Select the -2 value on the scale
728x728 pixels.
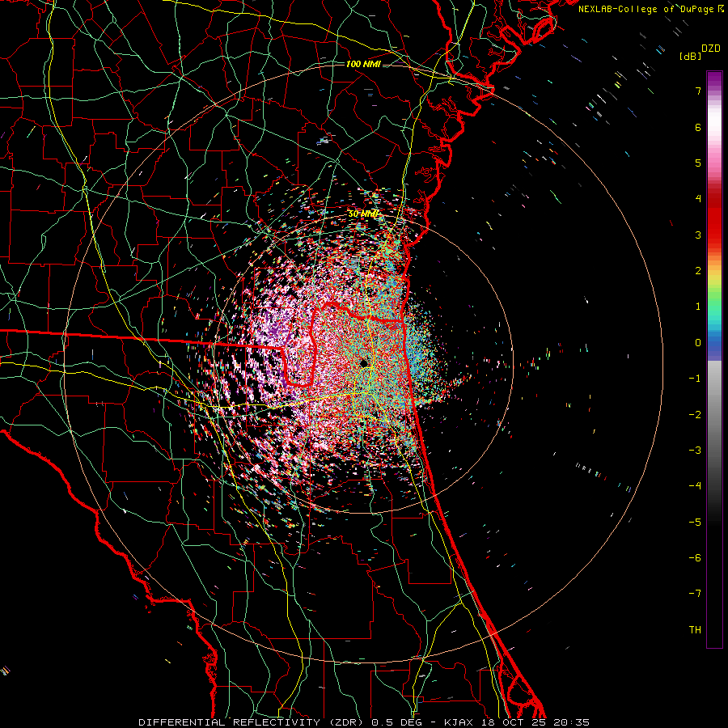695,415
